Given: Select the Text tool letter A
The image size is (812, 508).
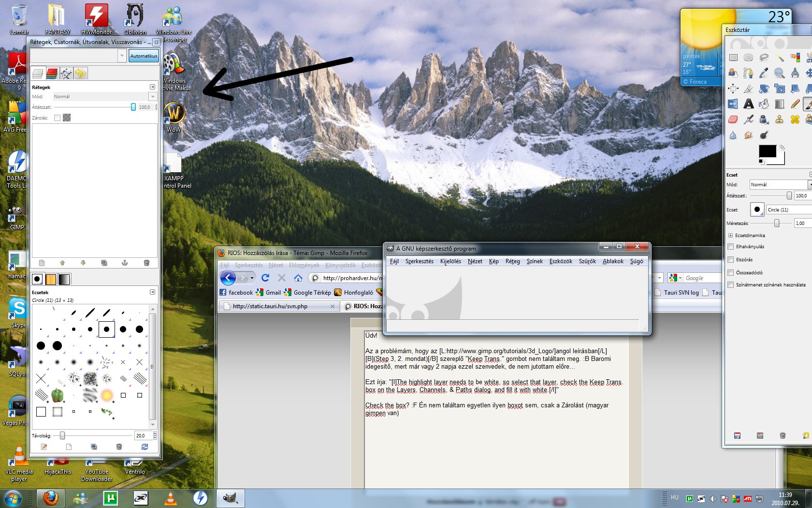Looking at the screenshot, I should pos(748,104).
